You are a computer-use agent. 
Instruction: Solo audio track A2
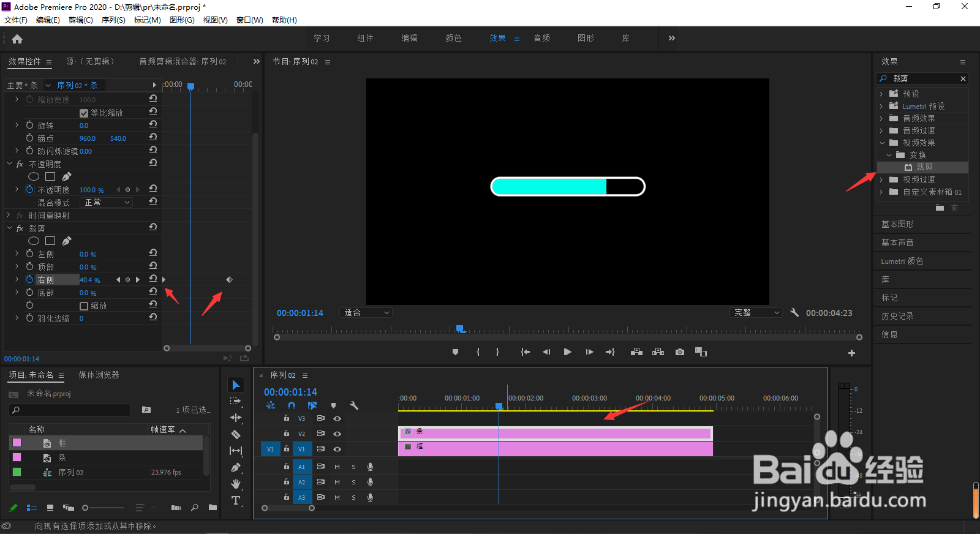[353, 482]
